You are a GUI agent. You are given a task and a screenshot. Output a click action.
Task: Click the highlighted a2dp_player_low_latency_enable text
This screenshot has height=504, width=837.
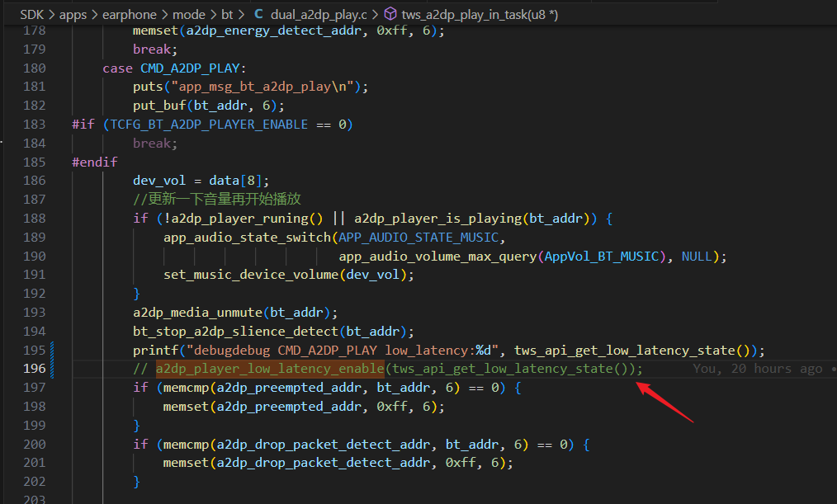[x=270, y=369]
